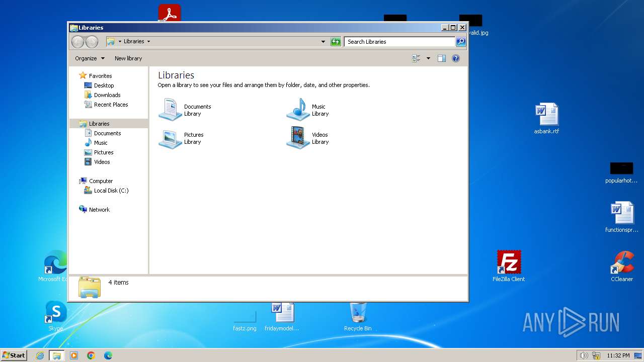Toggle the preview pane button

[441, 58]
